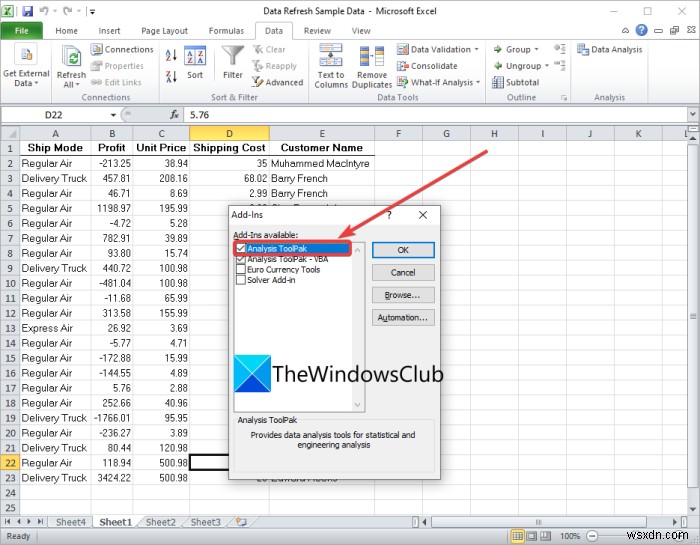Viewport: 700px width, 545px height.
Task: Uncheck Analysis ToolPak add-in
Action: pyautogui.click(x=241, y=248)
